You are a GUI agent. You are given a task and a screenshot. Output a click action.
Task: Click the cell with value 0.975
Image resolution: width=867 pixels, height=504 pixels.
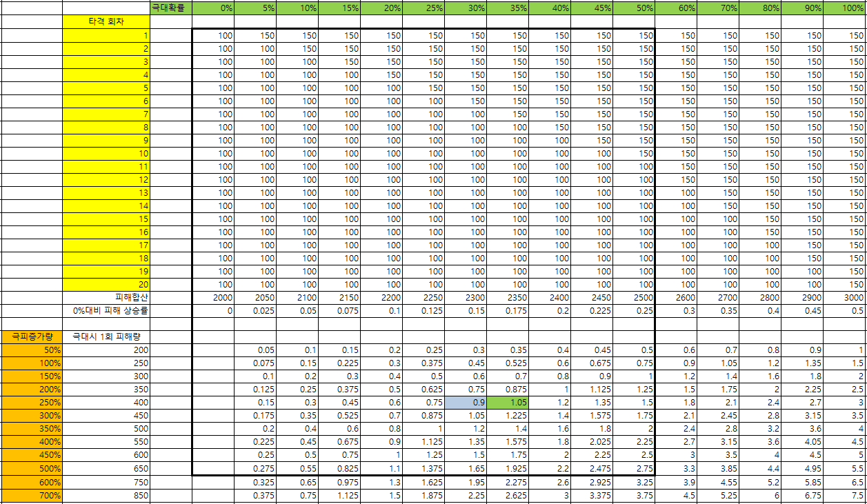tap(339, 482)
